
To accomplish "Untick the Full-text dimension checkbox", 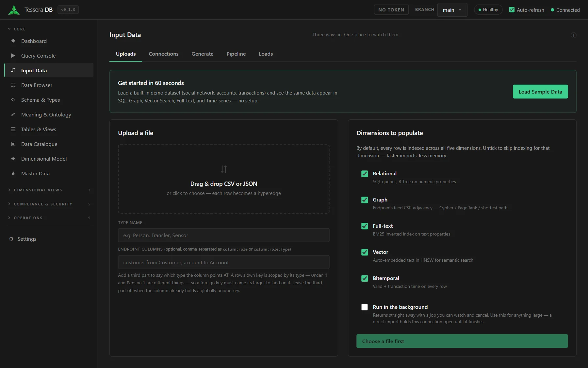I will click(x=365, y=226).
